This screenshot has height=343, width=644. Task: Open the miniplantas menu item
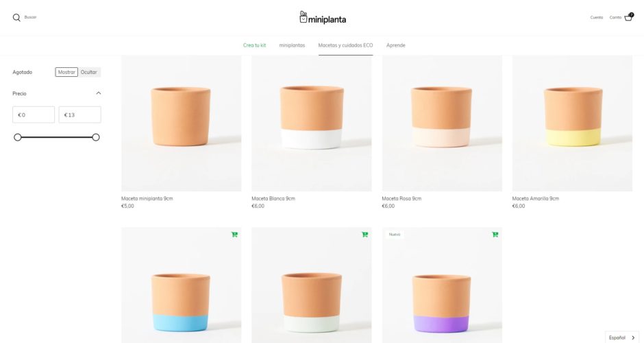click(x=292, y=45)
